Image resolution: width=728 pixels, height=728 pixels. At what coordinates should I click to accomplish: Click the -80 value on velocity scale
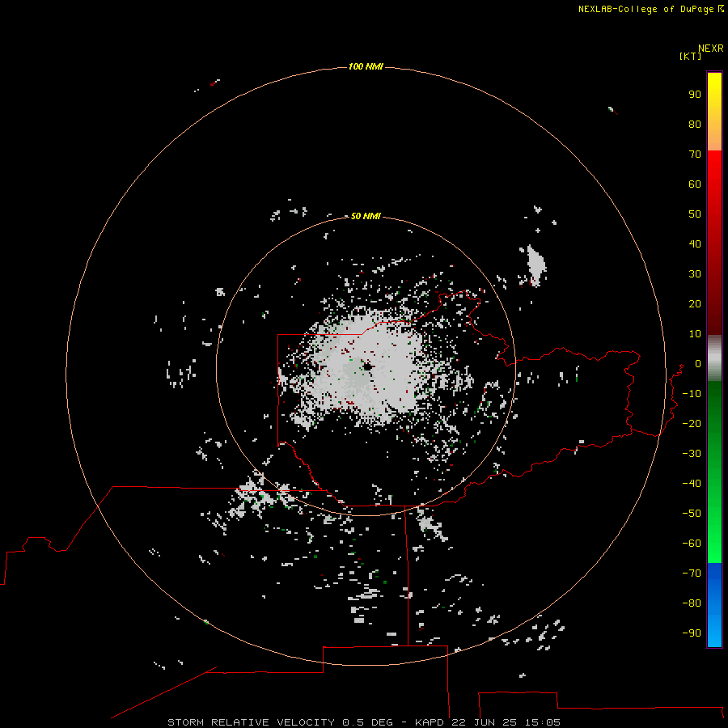pos(692,603)
